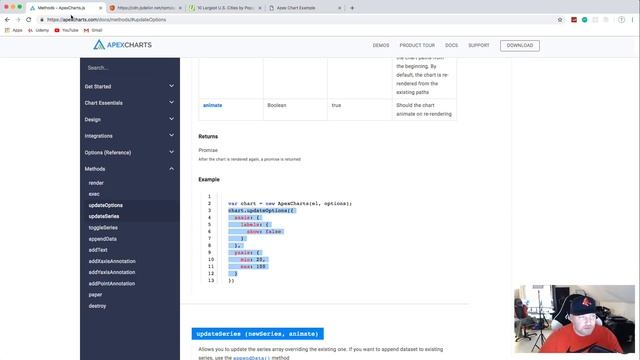Open toggleSeries in the sidebar

click(x=103, y=228)
